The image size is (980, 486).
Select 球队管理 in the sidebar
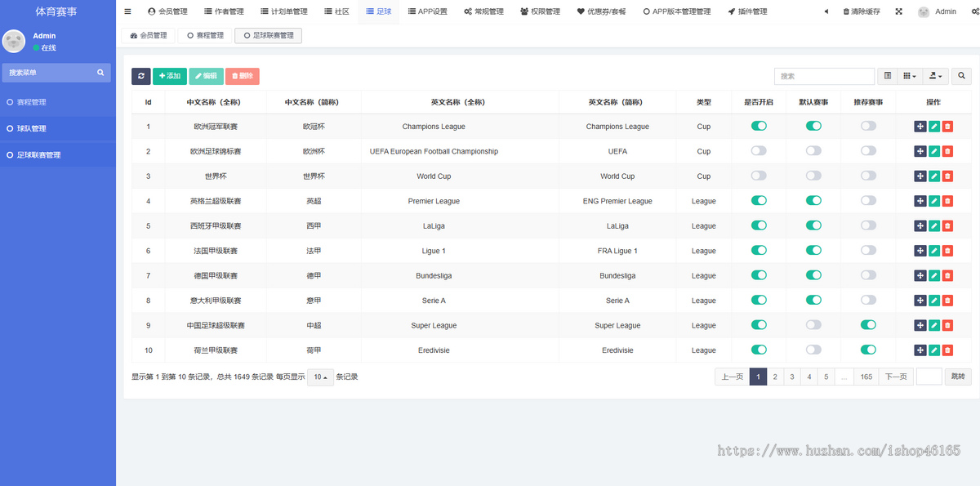pos(58,128)
